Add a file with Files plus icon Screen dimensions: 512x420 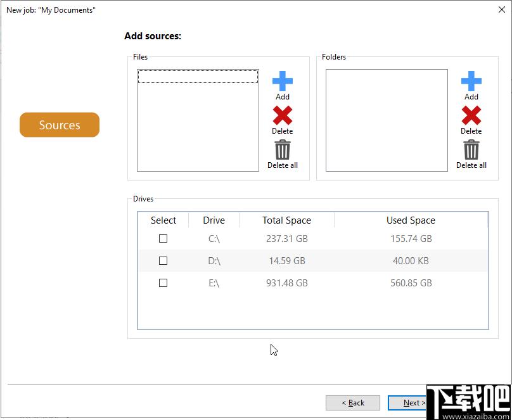[x=283, y=81]
